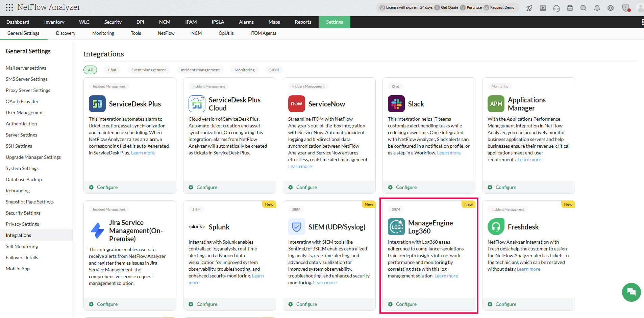The height and width of the screenshot is (318, 644).
Task: Open the Alarms tab
Action: click(x=246, y=22)
